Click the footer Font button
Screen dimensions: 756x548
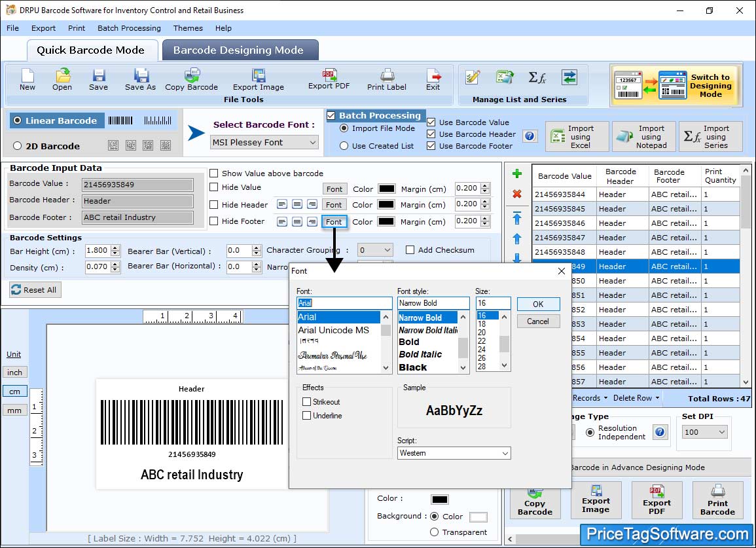tap(334, 222)
